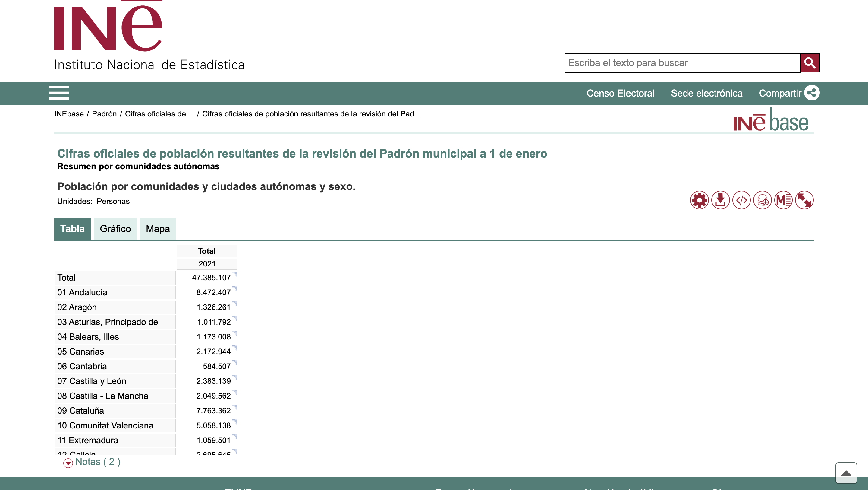Open the Censo Electoral link

pos(620,93)
